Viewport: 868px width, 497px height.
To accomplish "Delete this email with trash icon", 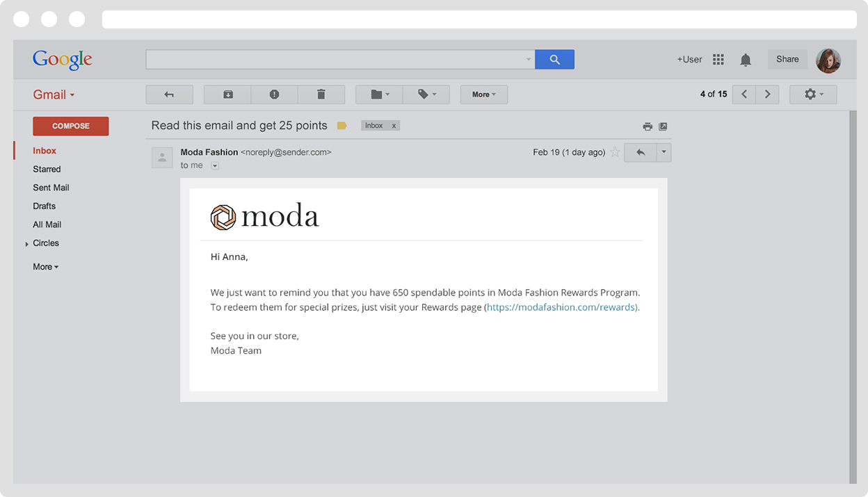I will click(321, 95).
